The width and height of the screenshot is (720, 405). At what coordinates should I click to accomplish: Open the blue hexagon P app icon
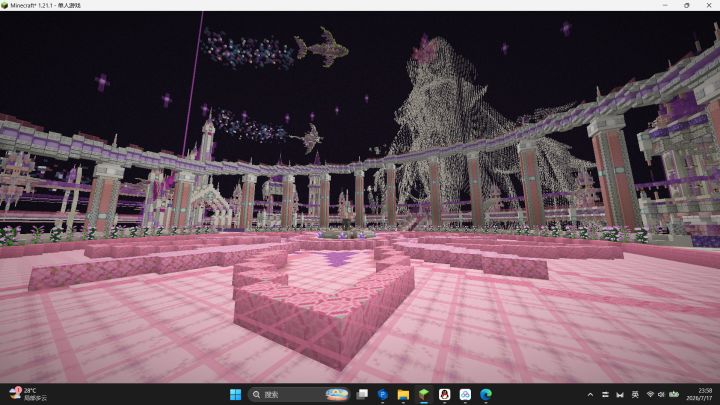click(382, 394)
